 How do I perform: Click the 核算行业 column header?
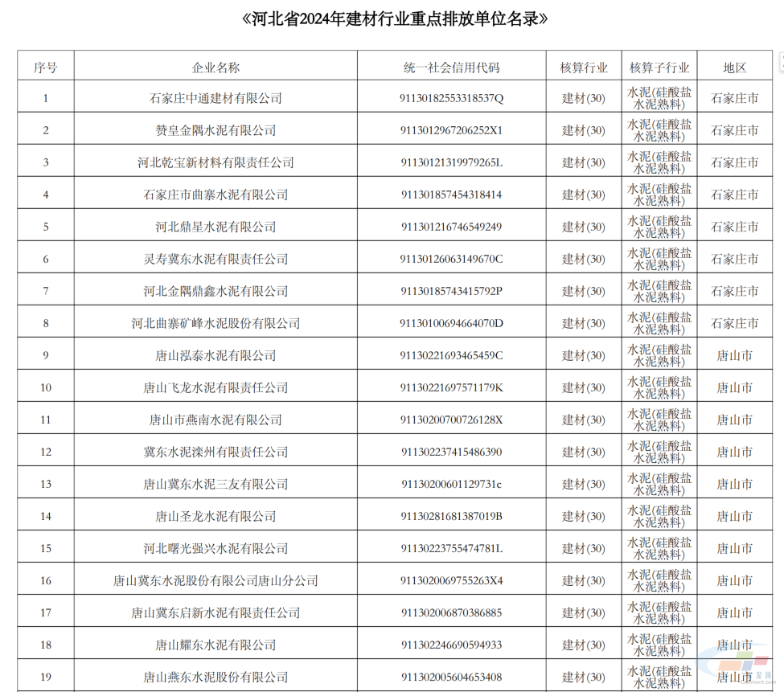pos(584,68)
